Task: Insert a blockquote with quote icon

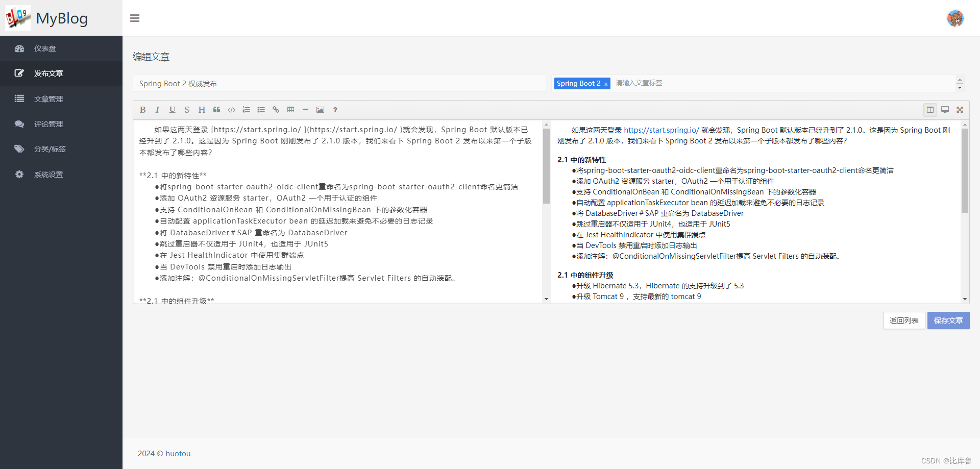Action: 216,110
